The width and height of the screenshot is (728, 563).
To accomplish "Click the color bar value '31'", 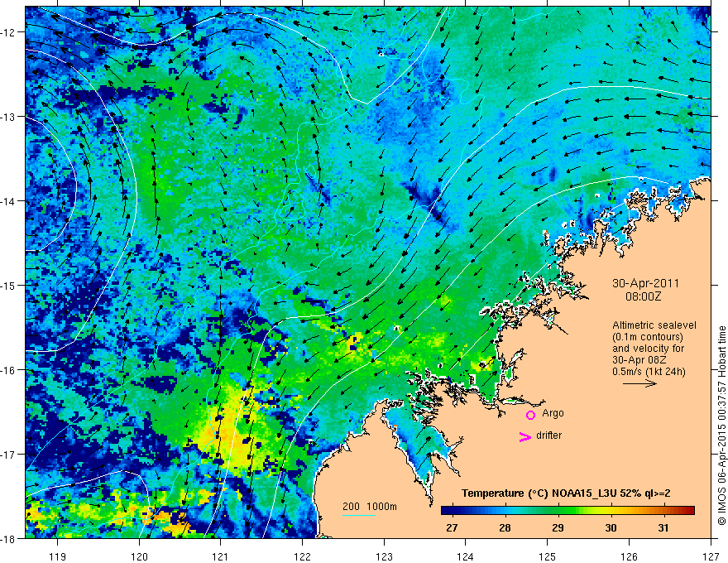I will pyautogui.click(x=663, y=527).
